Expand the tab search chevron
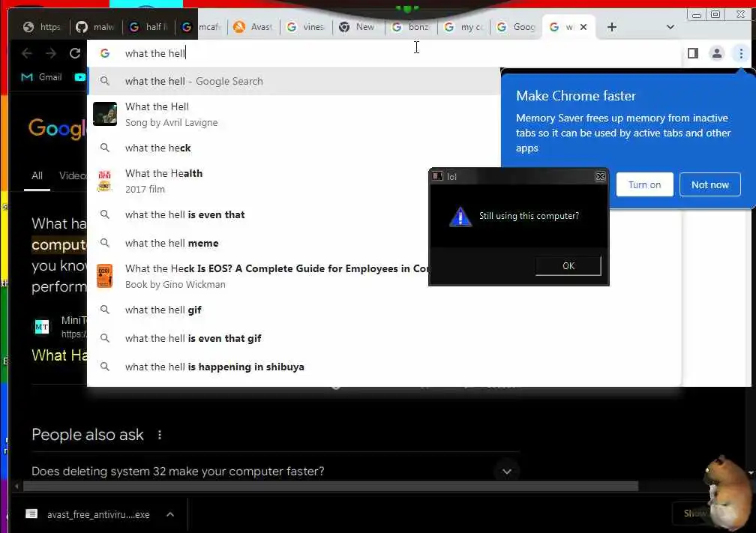 [x=670, y=27]
